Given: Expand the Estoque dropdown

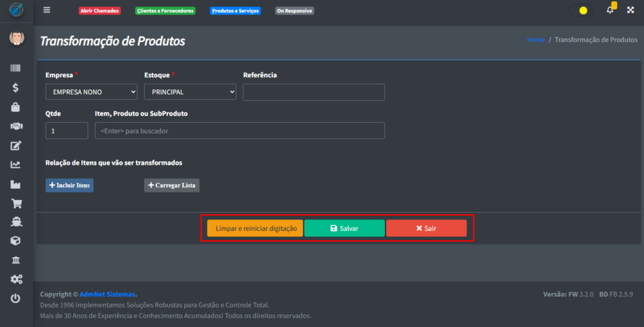Looking at the screenshot, I should coord(190,92).
